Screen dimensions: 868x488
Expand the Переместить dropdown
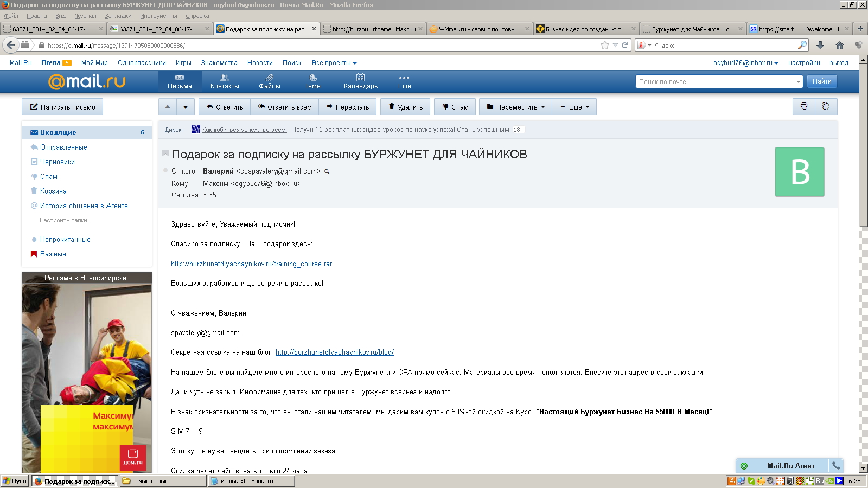[x=516, y=107]
